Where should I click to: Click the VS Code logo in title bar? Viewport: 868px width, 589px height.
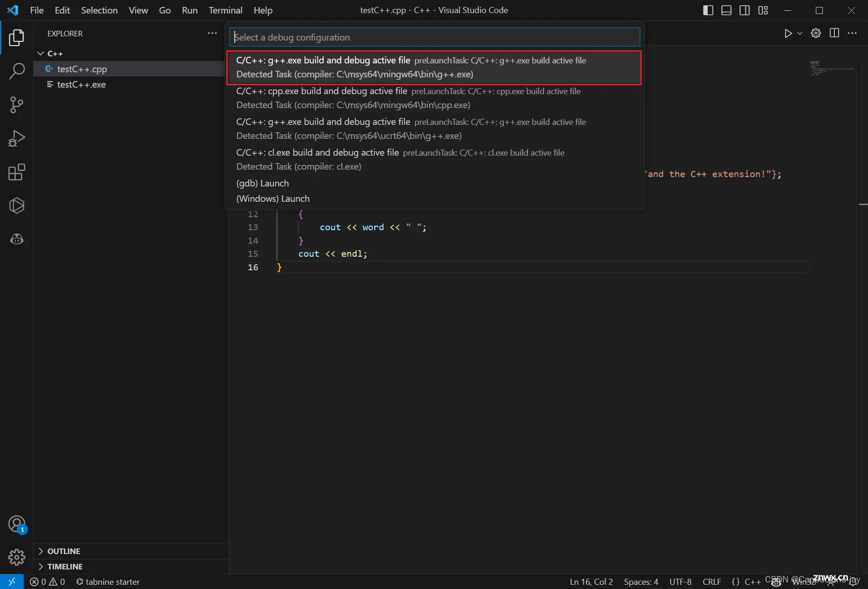click(13, 10)
